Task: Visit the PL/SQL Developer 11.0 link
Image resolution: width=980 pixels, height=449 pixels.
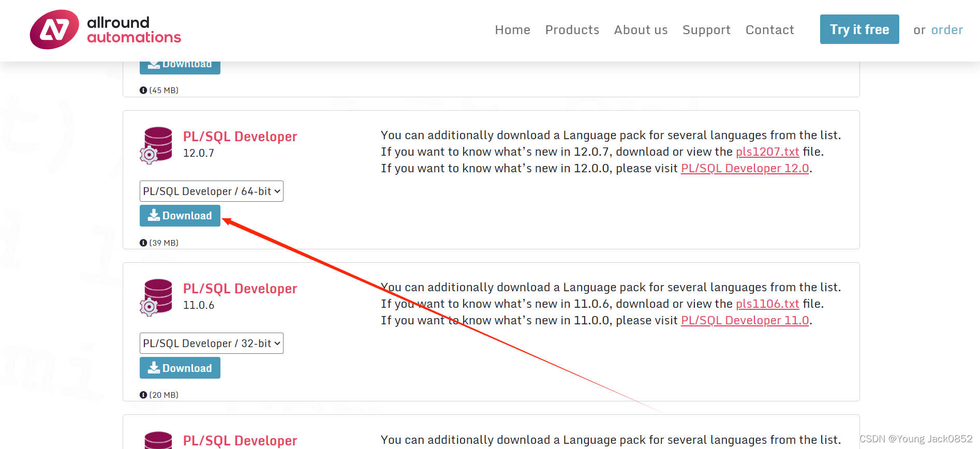Action: tap(745, 320)
